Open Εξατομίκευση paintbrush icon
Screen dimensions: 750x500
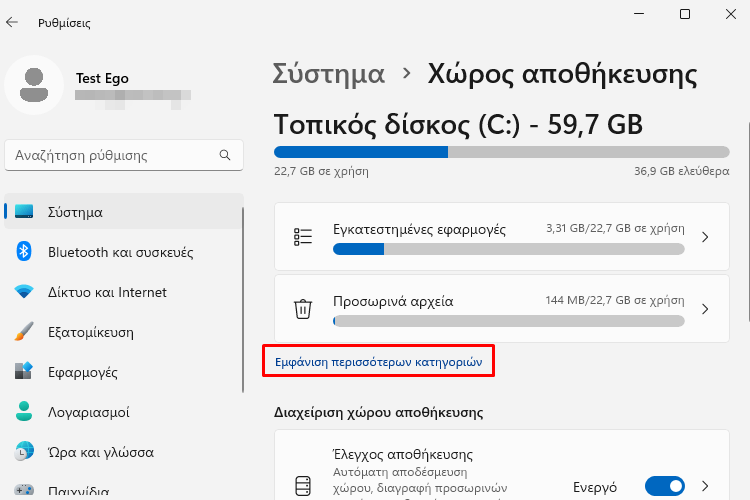(24, 332)
